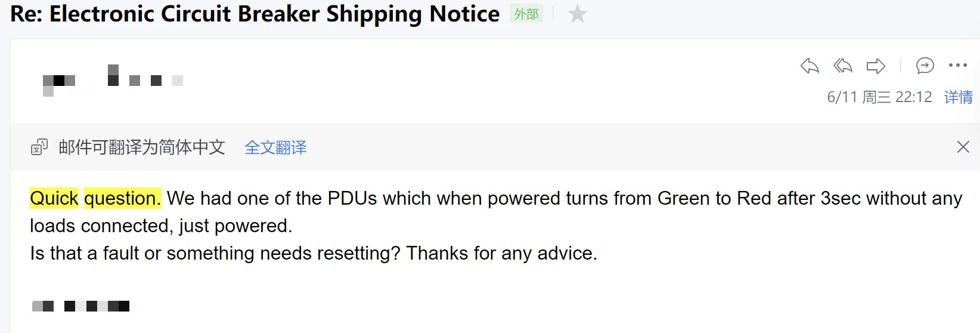Open the 详情 details link
980x333 pixels.
[x=958, y=97]
